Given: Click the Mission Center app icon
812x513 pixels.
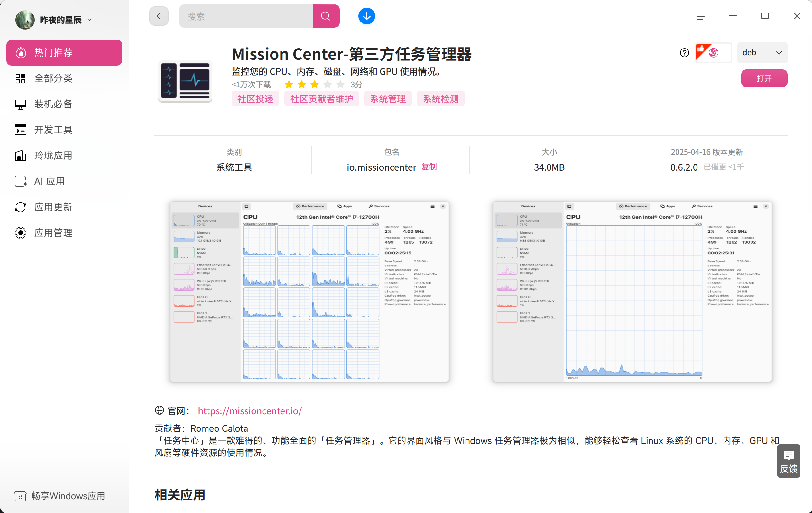Looking at the screenshot, I should click(x=185, y=82).
